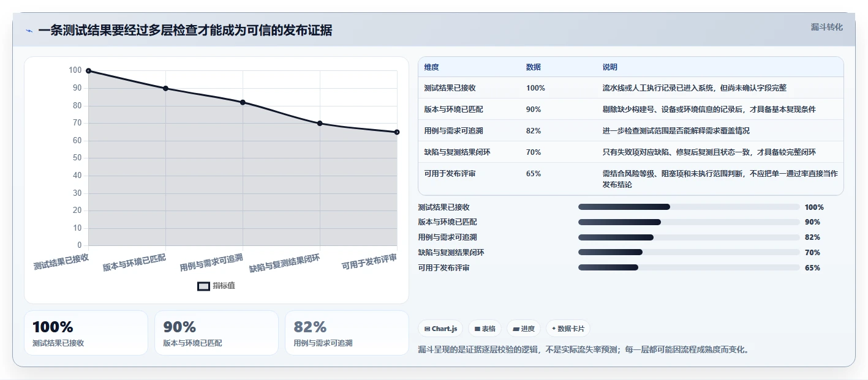This screenshot has width=868, height=380.
Task: Click the 缺陷与复测结果闭环 progress bar
Action: tap(689, 252)
